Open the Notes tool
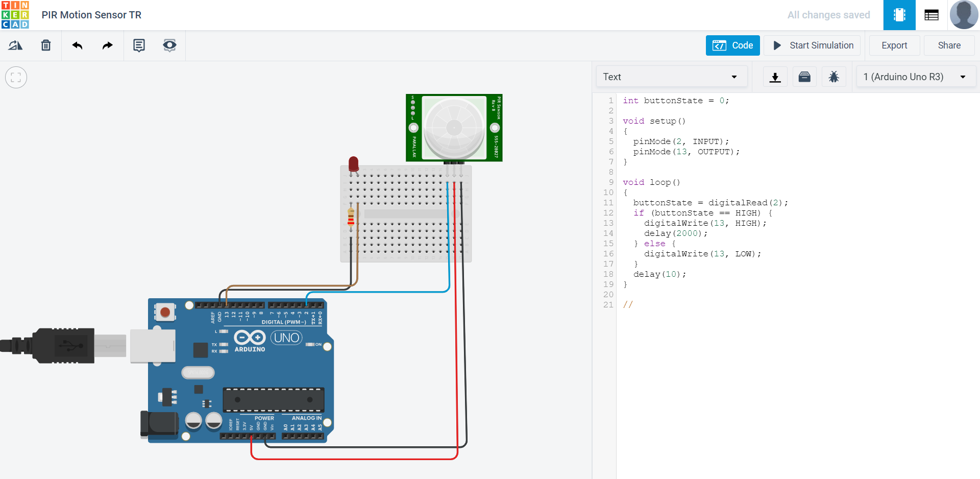The height and width of the screenshot is (479, 980). pyautogui.click(x=139, y=45)
